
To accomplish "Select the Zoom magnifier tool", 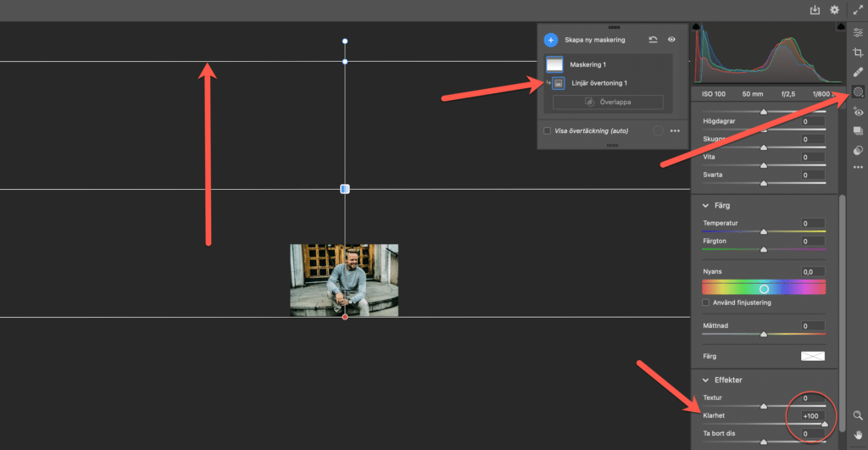I will click(x=857, y=415).
